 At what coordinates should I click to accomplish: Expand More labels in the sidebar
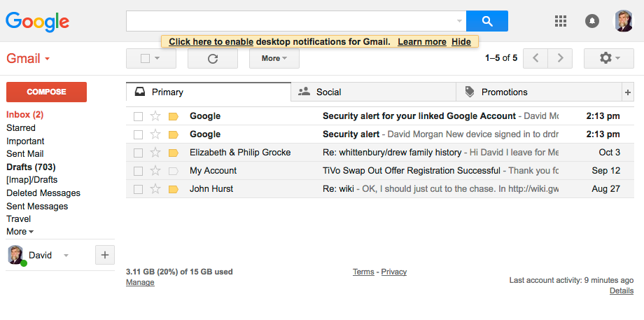[x=20, y=232]
